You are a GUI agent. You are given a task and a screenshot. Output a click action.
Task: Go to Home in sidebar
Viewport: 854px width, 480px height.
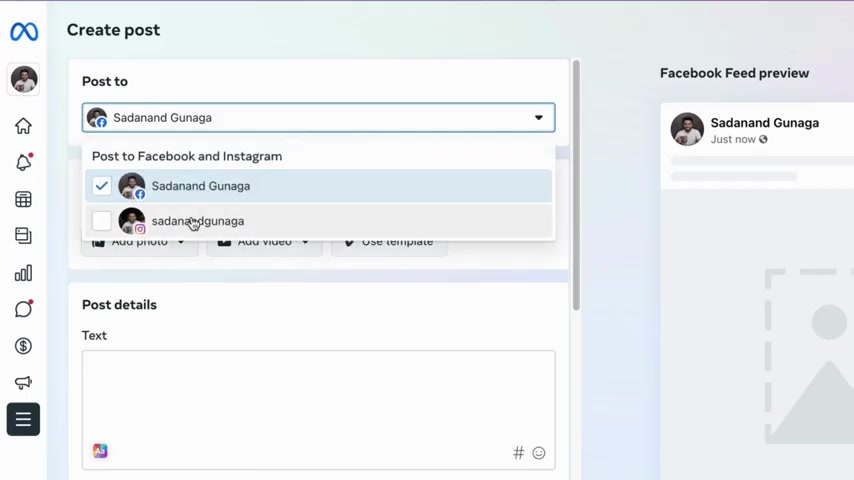pyautogui.click(x=23, y=126)
